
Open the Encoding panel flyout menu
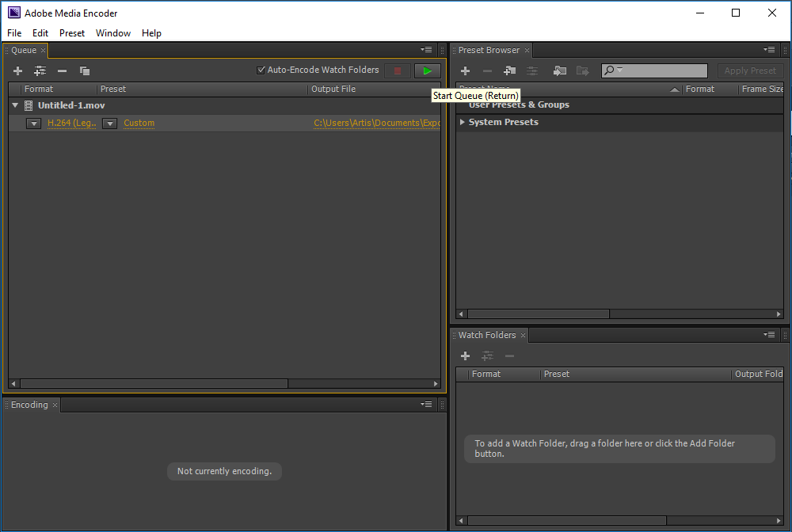click(426, 404)
